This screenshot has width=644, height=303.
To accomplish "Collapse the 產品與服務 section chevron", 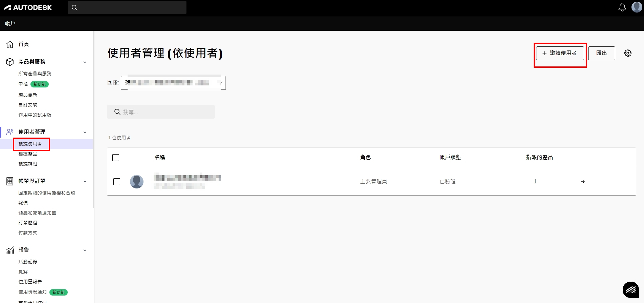I will click(x=85, y=62).
